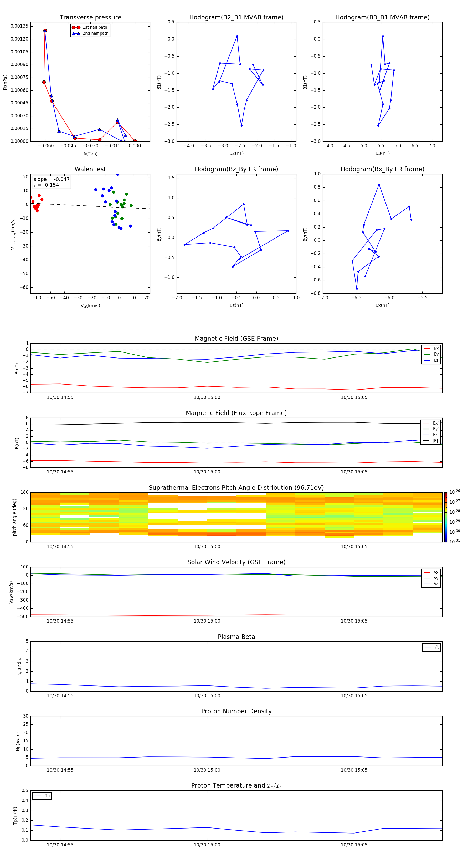This screenshot has width=473, height=868.
Task: Select 'Bz' in the GSE magnetic field legend
Action: coord(431,361)
